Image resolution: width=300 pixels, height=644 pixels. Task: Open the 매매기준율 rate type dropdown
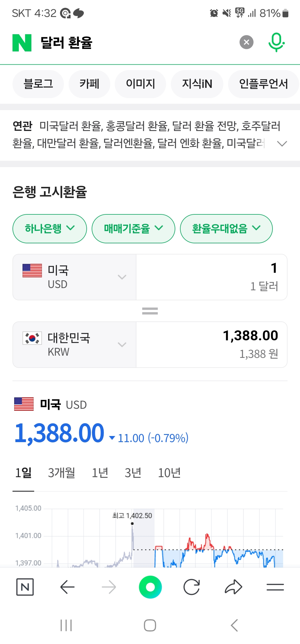pyautogui.click(x=133, y=229)
